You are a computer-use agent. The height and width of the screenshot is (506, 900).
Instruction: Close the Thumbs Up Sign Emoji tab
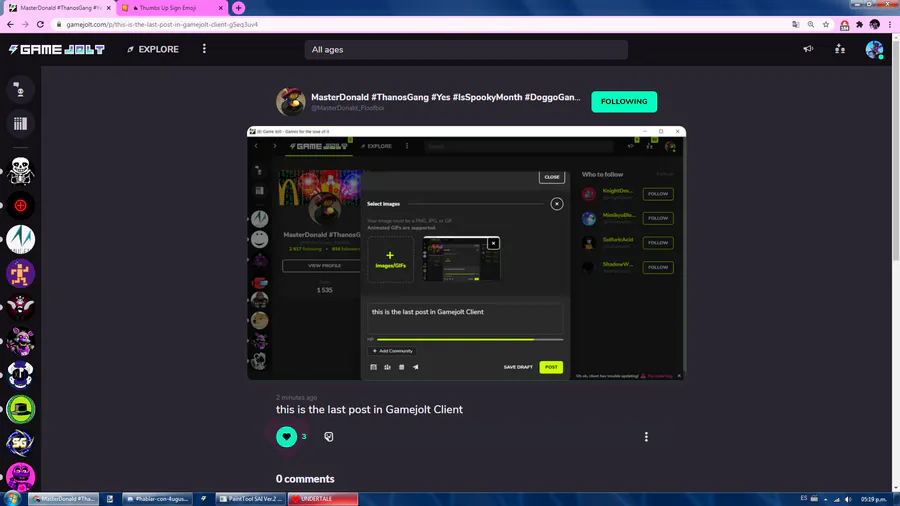[220, 8]
